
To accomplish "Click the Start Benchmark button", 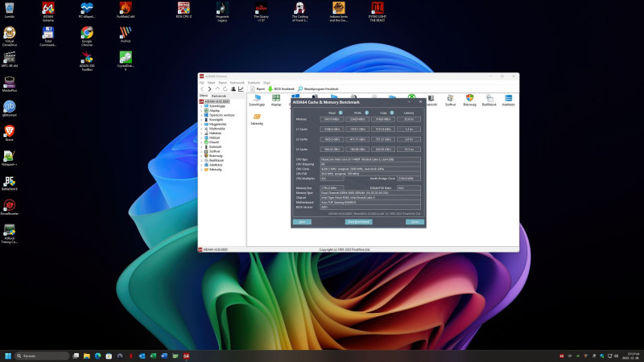I will tap(358, 222).
